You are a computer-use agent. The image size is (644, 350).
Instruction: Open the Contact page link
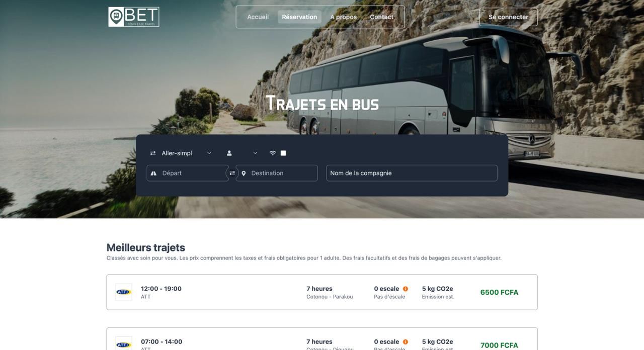(x=381, y=17)
